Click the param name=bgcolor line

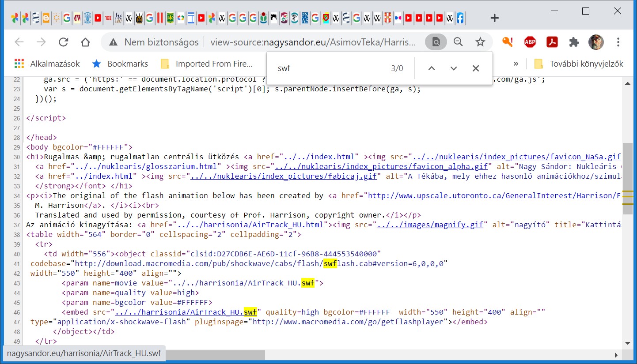tap(137, 302)
